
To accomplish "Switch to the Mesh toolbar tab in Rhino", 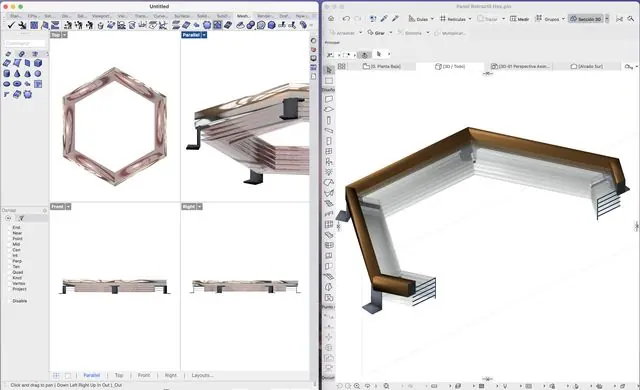I will coord(243,16).
